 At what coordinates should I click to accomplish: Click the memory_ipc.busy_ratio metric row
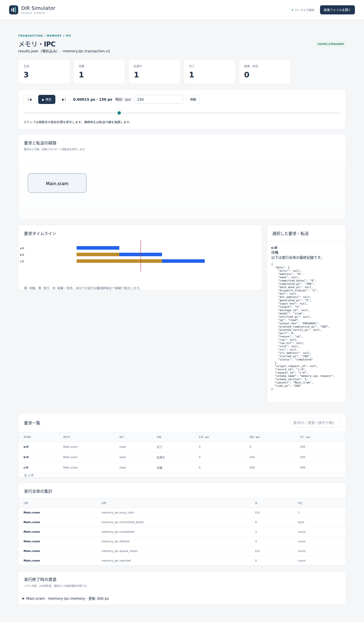[182, 513]
